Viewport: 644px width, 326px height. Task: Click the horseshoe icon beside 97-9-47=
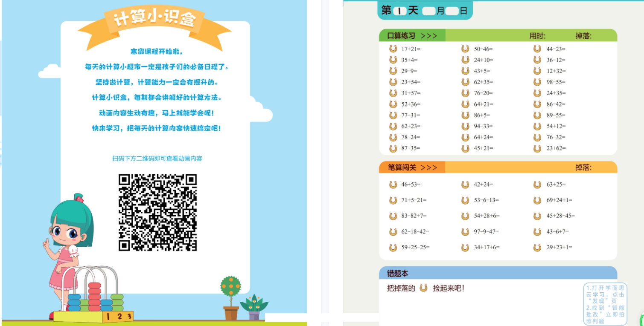(465, 232)
